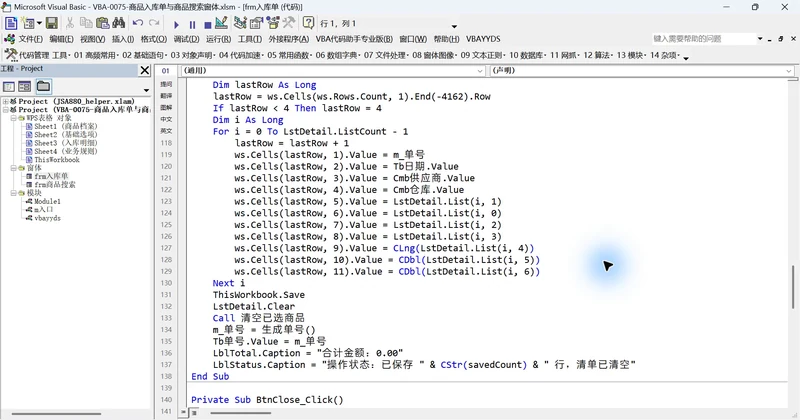The image size is (800, 420).
Task: Open the 调试(D) menu
Action: (186, 39)
